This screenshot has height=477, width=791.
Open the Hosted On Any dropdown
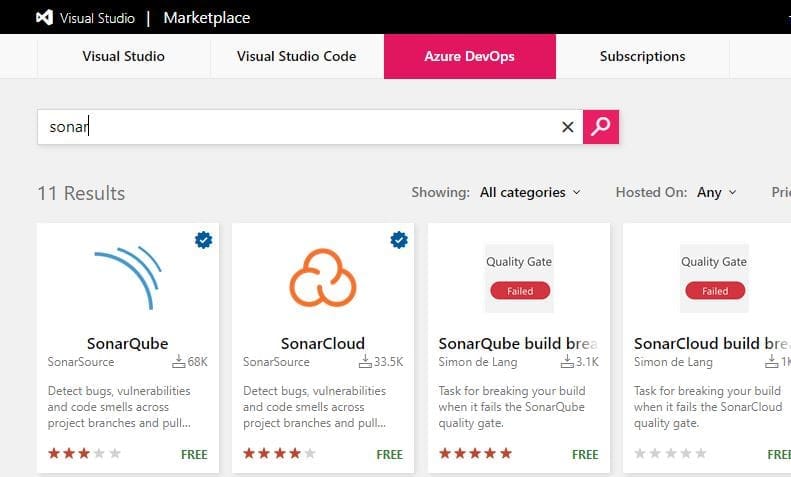click(x=716, y=192)
